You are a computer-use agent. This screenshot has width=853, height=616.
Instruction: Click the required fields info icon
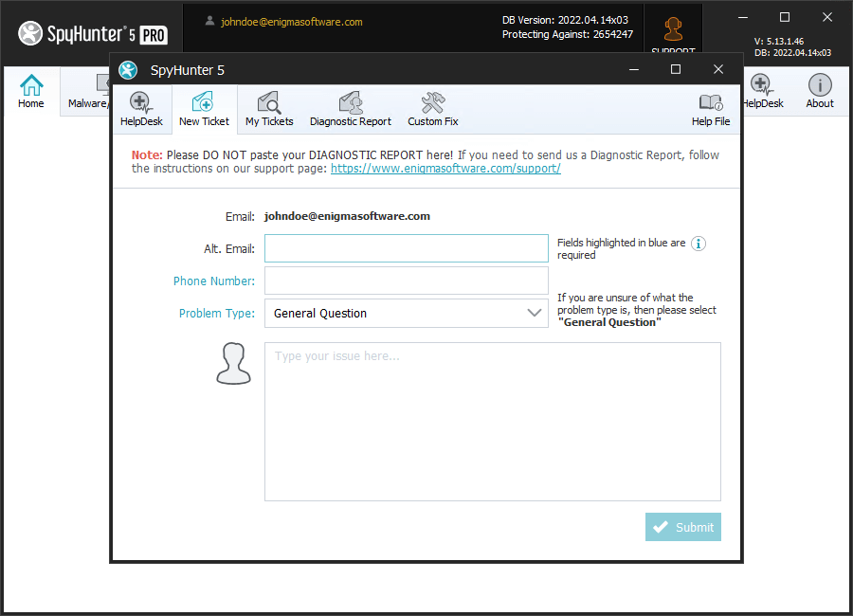click(x=699, y=244)
